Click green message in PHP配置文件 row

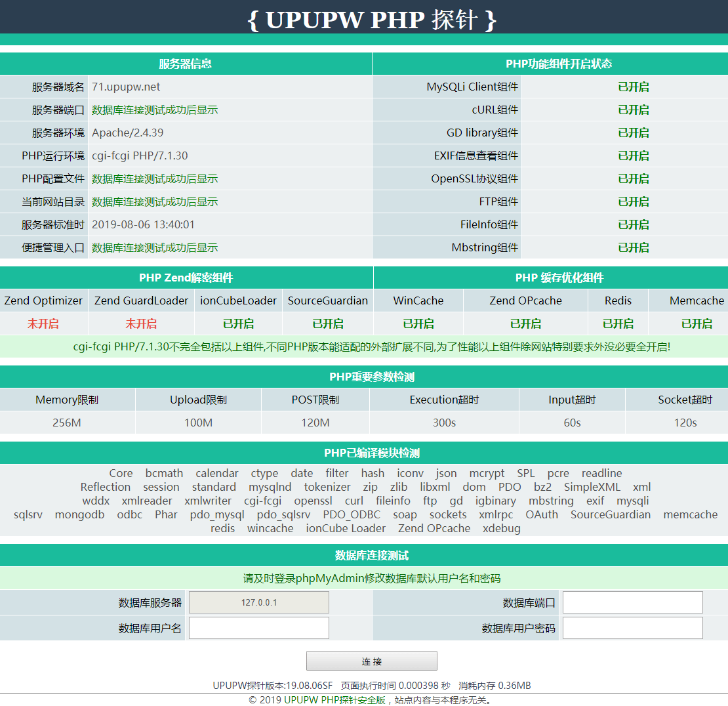tap(155, 179)
